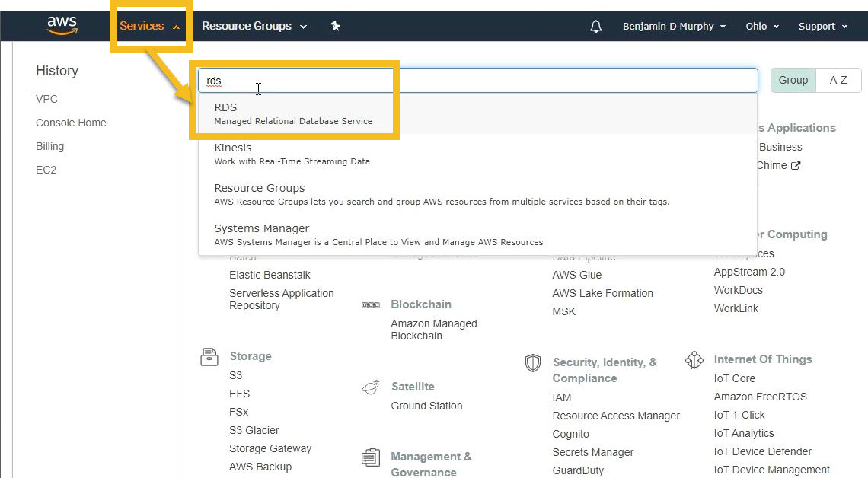Open Resource Access Manager
The width and height of the screenshot is (868, 478).
click(615, 416)
